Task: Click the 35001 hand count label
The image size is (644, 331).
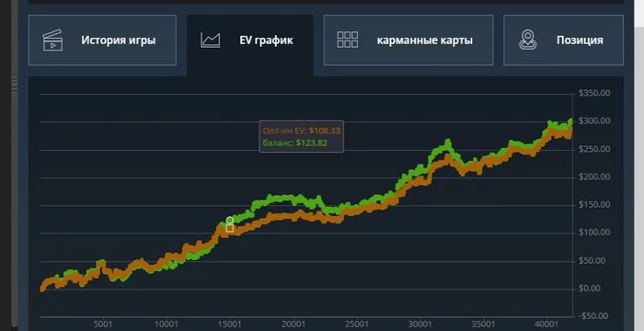Action: click(x=483, y=324)
